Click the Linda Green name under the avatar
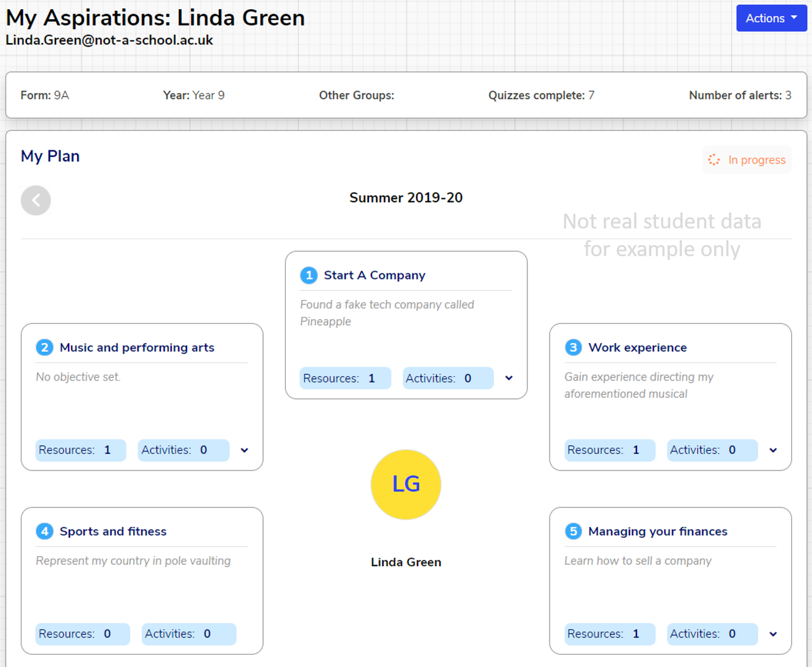The height and width of the screenshot is (667, 812). pyautogui.click(x=405, y=562)
